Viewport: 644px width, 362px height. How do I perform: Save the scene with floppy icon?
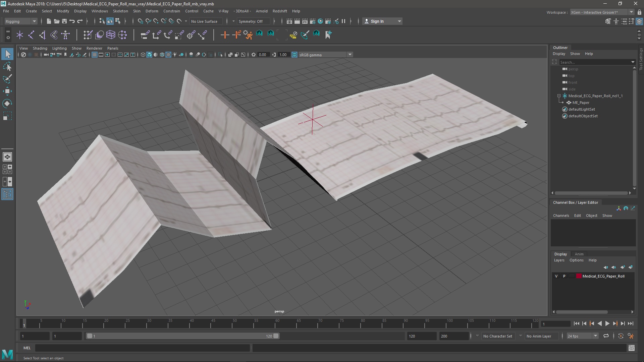(x=64, y=21)
